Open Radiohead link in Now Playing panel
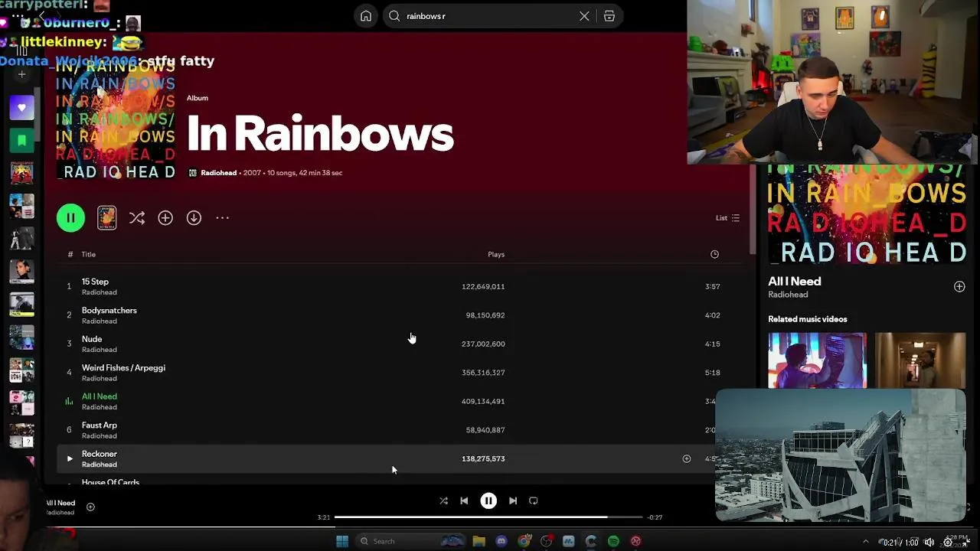This screenshot has height=551, width=980. tap(788, 295)
